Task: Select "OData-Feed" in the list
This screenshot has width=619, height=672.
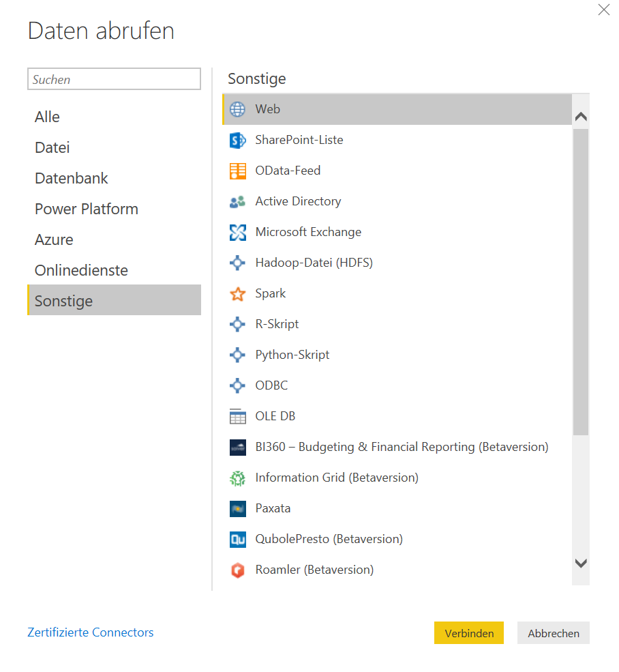Action: tap(288, 171)
